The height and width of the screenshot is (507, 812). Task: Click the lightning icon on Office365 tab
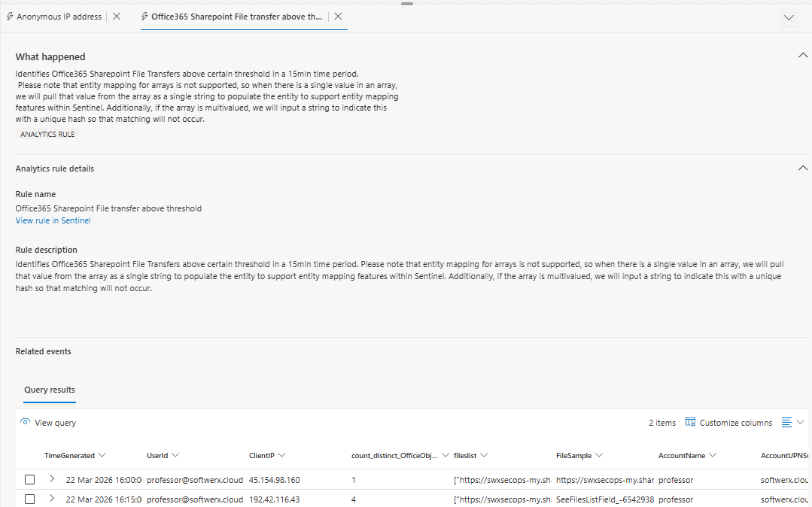click(x=145, y=17)
